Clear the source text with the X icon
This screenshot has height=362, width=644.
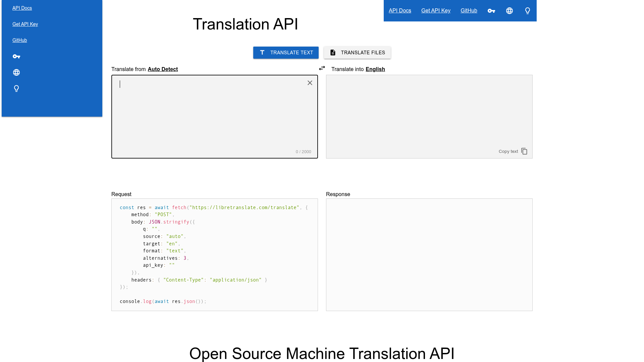(310, 83)
